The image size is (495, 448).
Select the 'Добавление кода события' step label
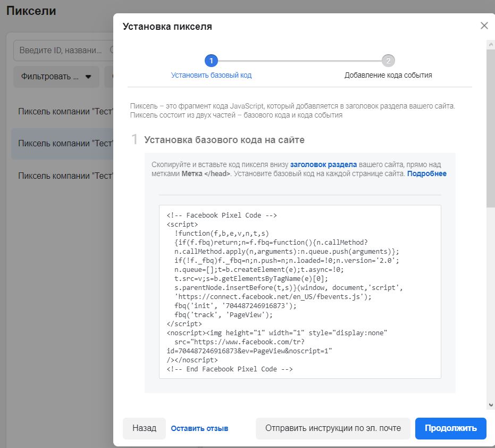tap(388, 75)
